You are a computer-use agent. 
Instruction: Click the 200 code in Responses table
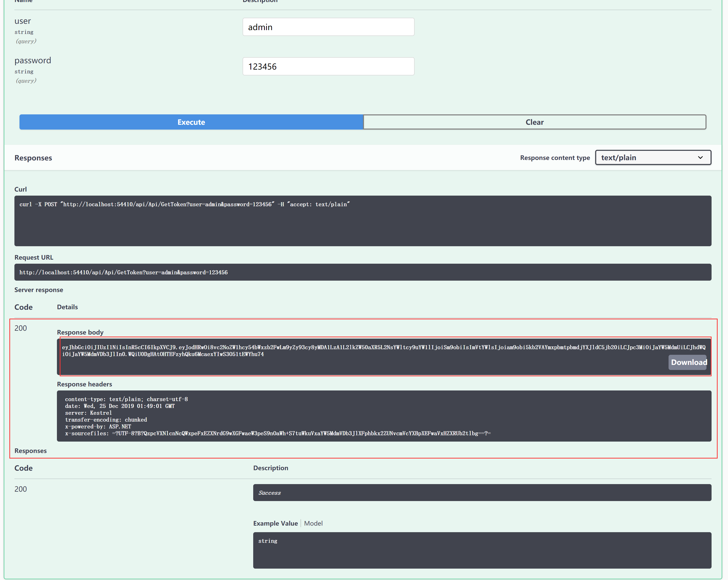click(x=20, y=489)
